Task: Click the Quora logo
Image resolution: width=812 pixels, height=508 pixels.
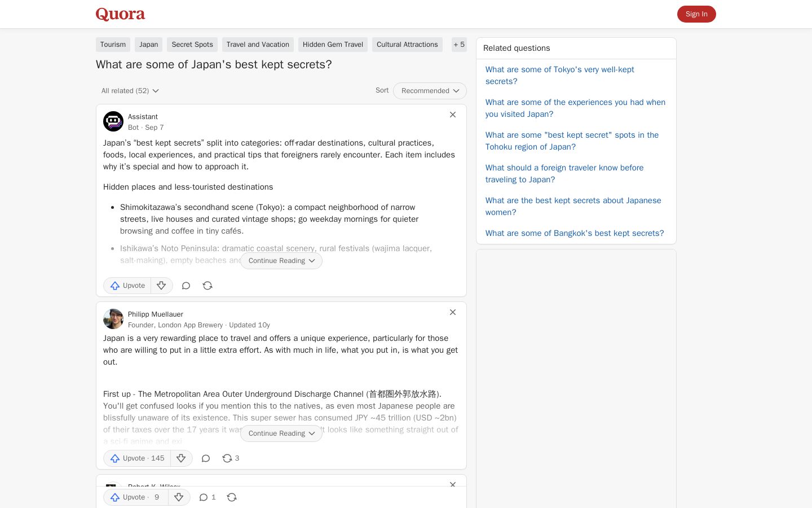Action: (120, 14)
